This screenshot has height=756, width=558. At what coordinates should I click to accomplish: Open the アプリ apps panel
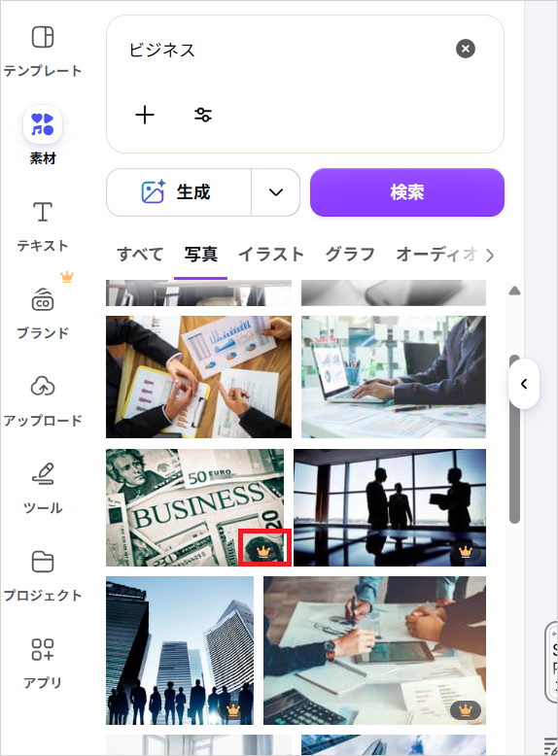point(43,663)
